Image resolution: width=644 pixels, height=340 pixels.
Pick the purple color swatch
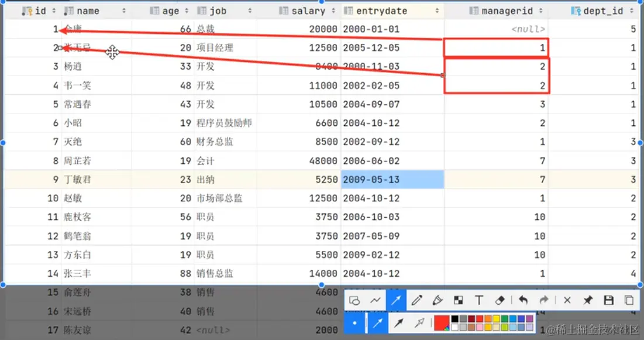[x=529, y=319]
